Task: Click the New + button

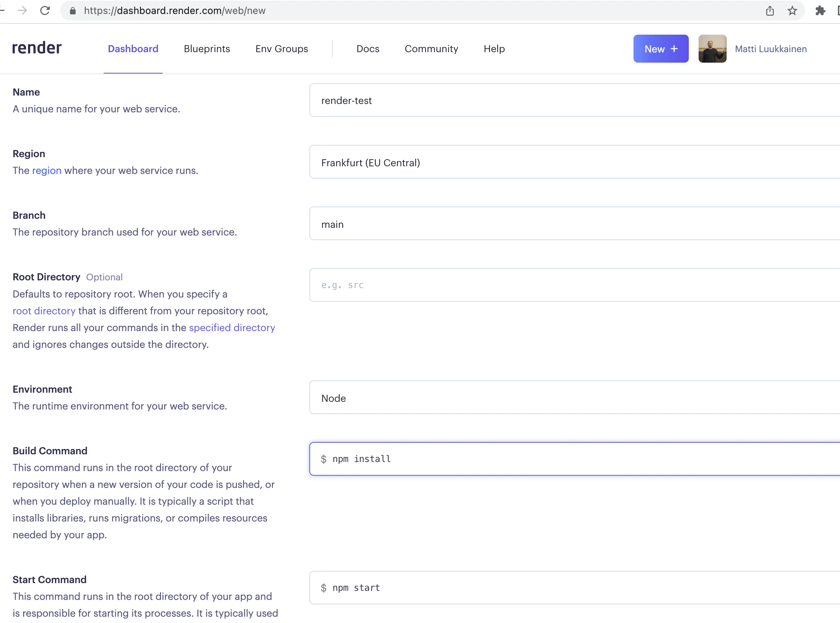Action: [661, 49]
